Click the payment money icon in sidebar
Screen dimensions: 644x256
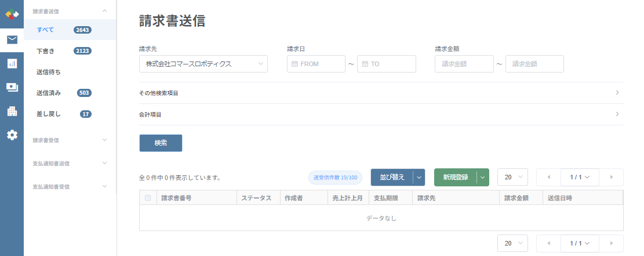coord(12,87)
